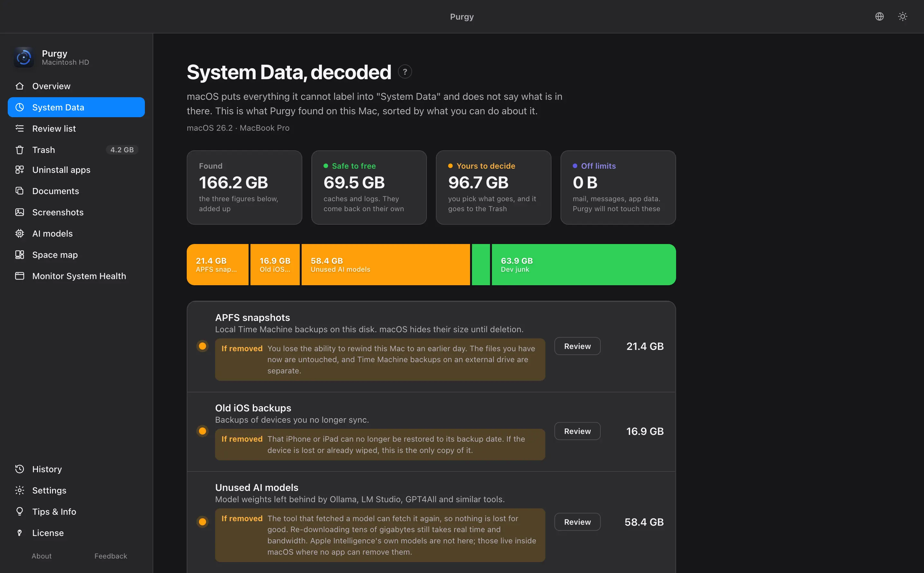Click the Settings gear icon
This screenshot has height=573, width=924.
click(20, 490)
